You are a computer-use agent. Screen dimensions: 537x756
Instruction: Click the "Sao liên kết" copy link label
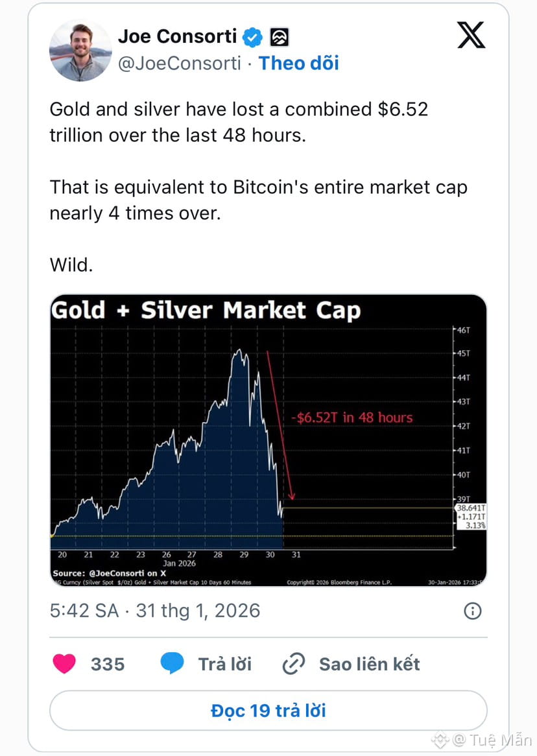click(x=369, y=664)
